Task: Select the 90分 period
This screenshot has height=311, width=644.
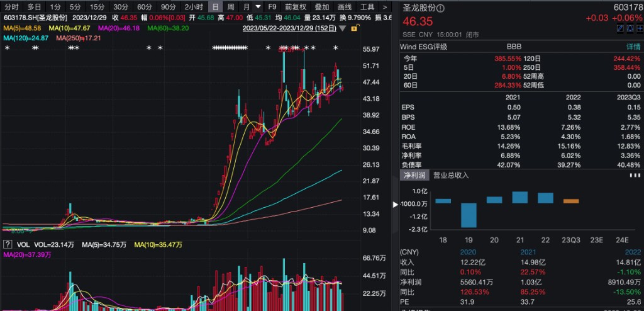Action: [x=168, y=7]
